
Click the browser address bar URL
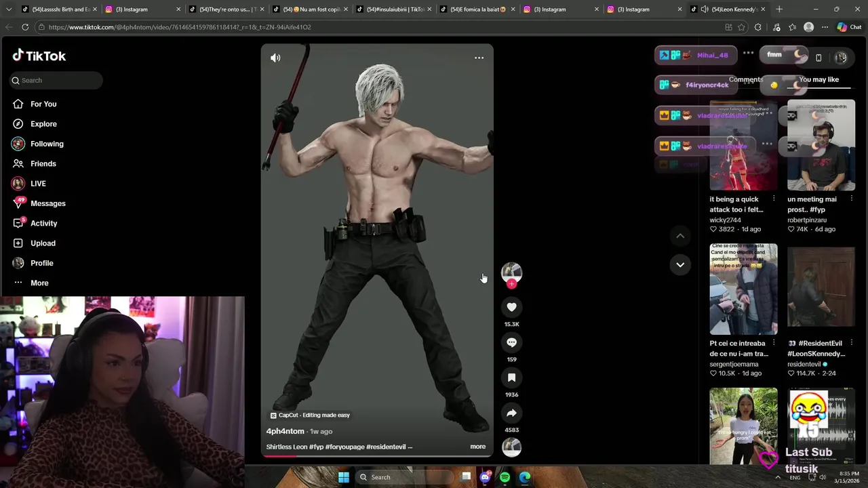[x=180, y=27]
